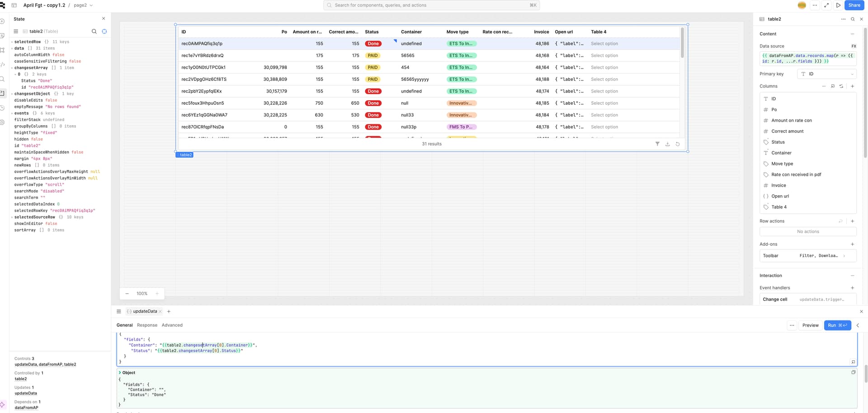The image size is (868, 413).
Task: Click the left chevron beside the Run button
Action: click(x=858, y=325)
